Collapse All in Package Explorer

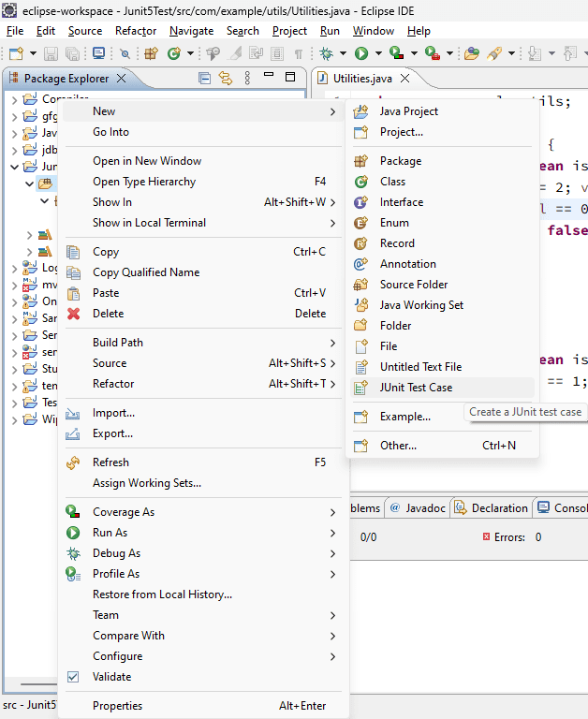coord(204,79)
